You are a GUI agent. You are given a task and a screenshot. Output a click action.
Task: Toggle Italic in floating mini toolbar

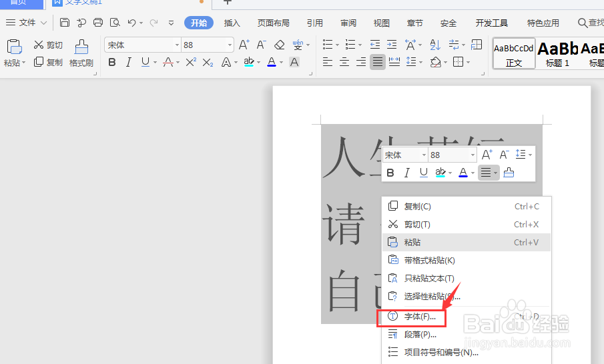tap(406, 173)
